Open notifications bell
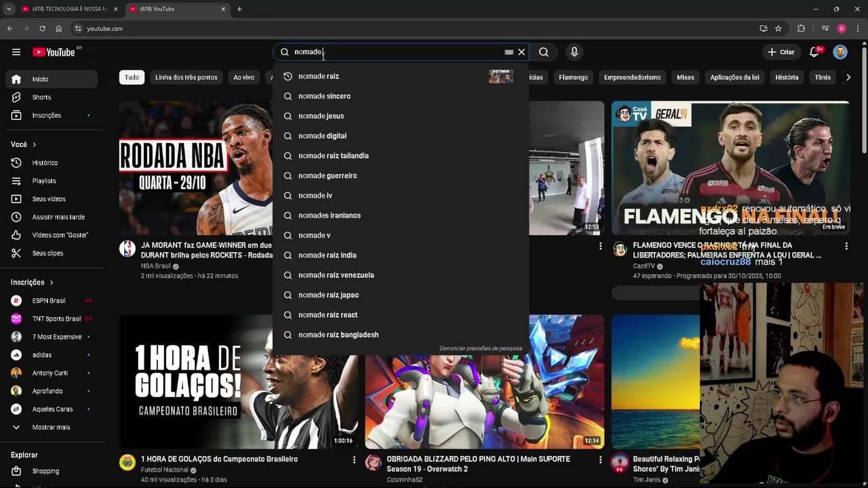 pos(814,52)
